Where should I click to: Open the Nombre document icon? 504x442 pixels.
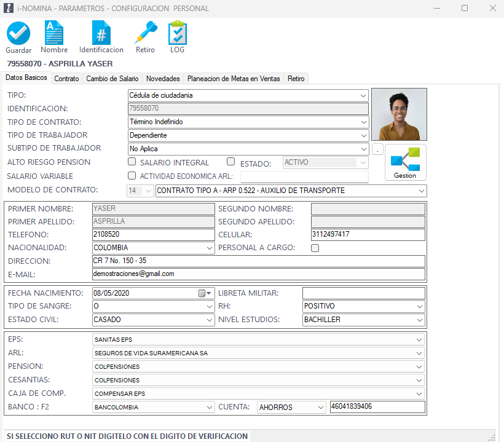[x=54, y=33]
